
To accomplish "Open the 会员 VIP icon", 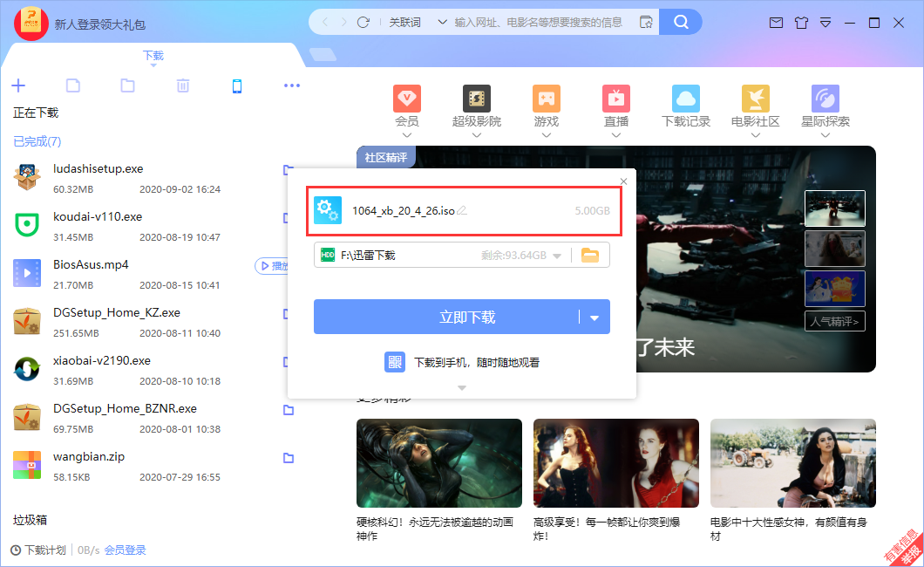I will pos(407,99).
